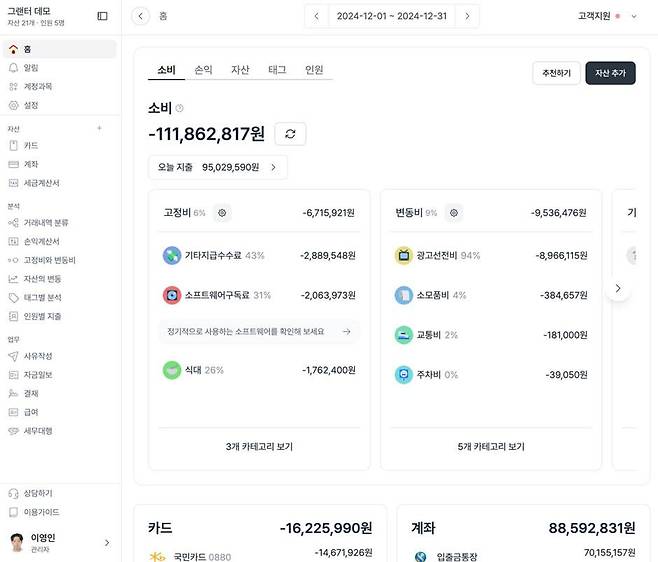This screenshot has width=658, height=562.
Task: Click the 자산 추가 button
Action: pos(611,73)
